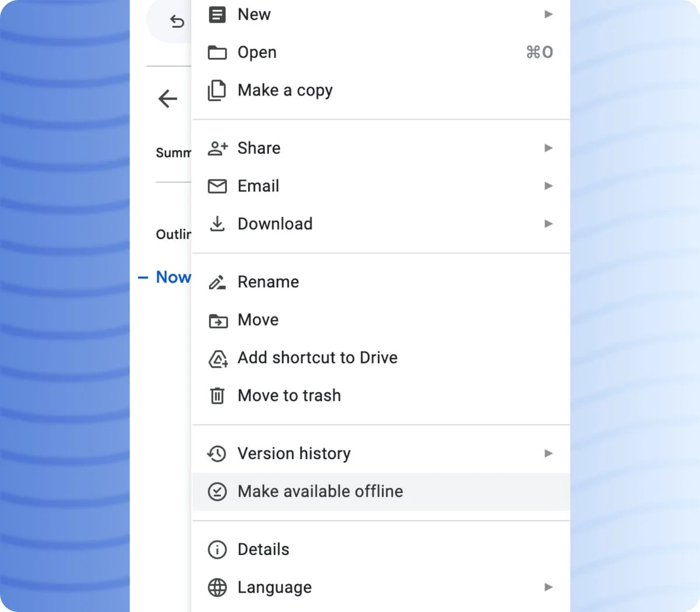
Task: Expand the Share submenu arrow
Action: [548, 148]
